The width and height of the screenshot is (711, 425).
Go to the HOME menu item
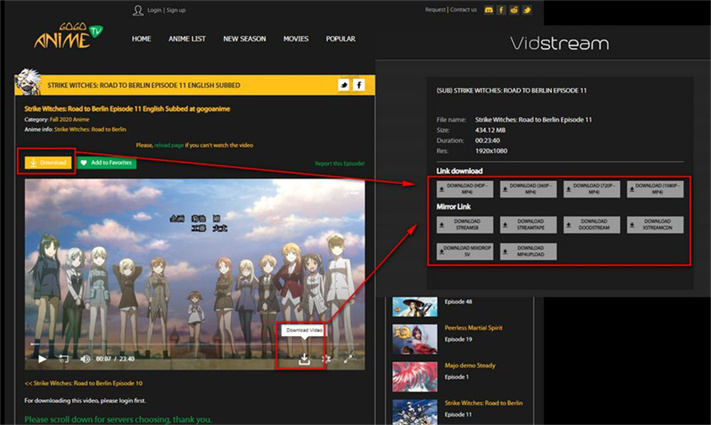coord(141,39)
